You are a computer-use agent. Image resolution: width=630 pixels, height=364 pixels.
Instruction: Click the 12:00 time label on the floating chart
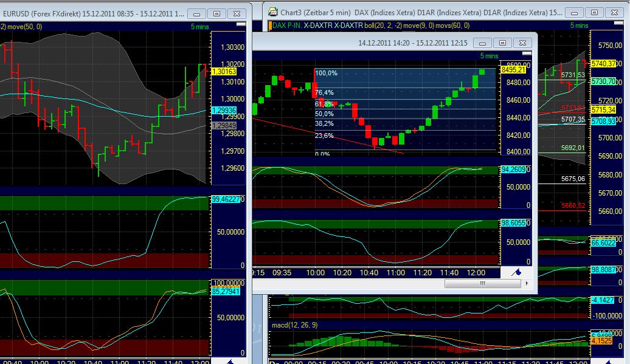point(476,272)
